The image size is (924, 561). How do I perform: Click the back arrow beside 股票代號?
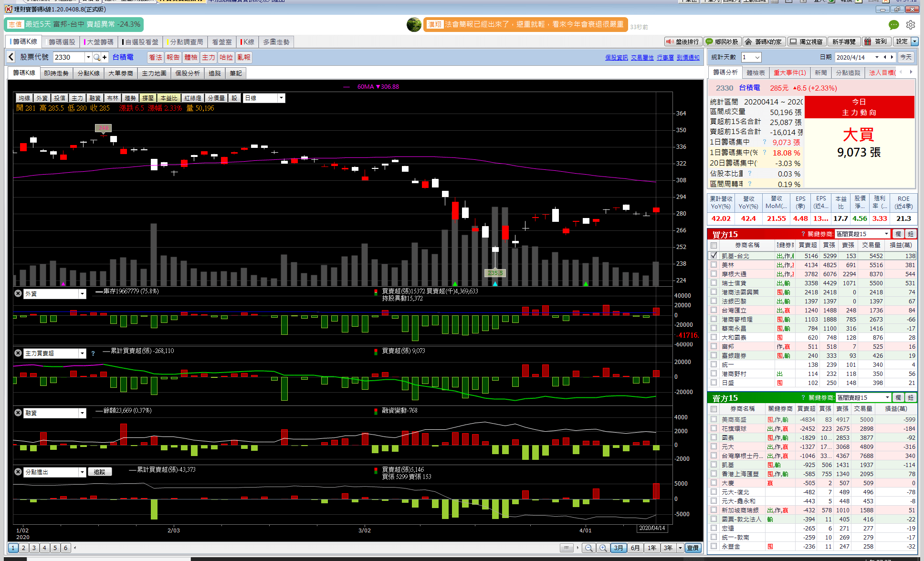(11, 57)
